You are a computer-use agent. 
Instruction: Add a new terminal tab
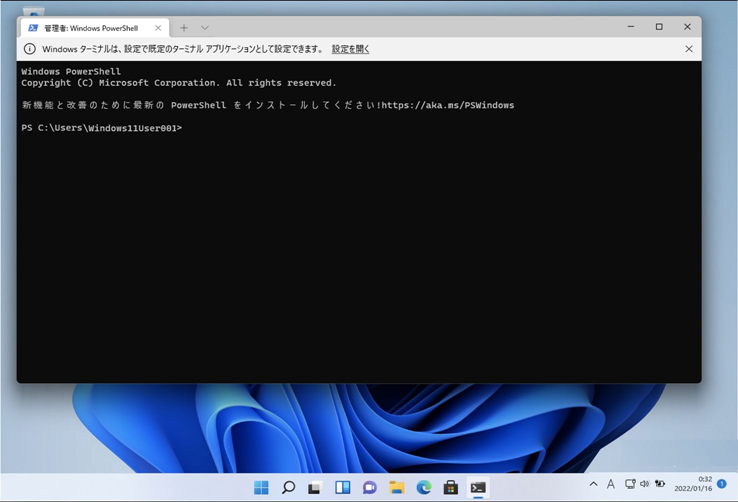(x=184, y=28)
